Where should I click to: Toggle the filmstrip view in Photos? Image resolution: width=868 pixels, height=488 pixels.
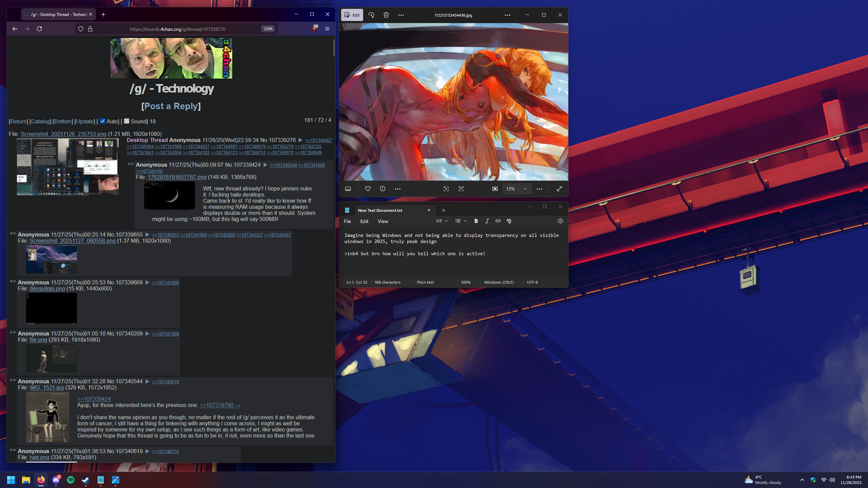(x=348, y=189)
